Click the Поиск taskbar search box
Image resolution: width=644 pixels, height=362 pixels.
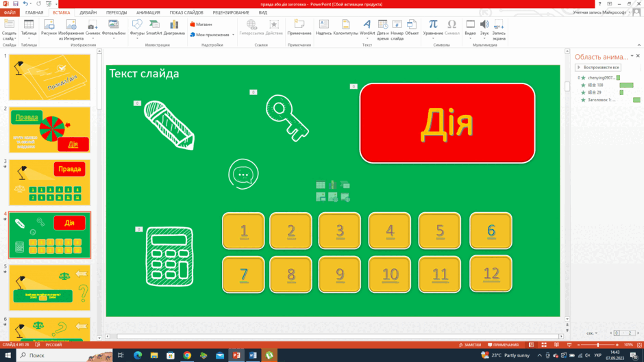[64, 355]
